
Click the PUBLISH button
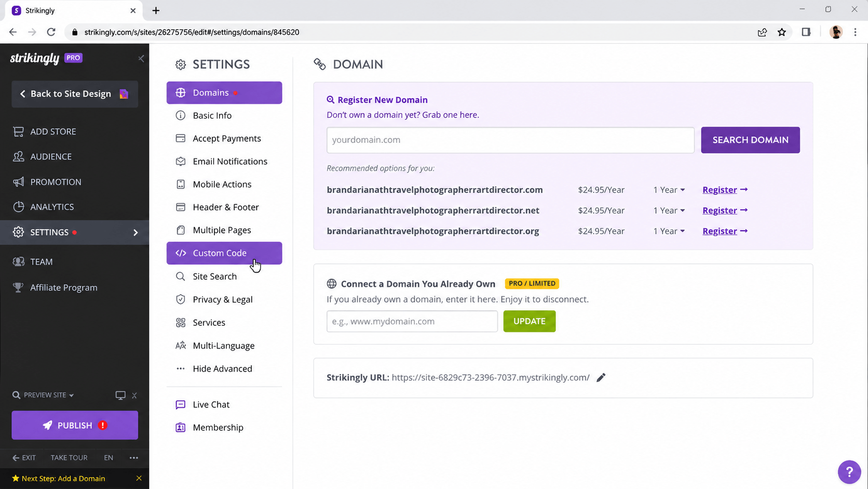(75, 425)
